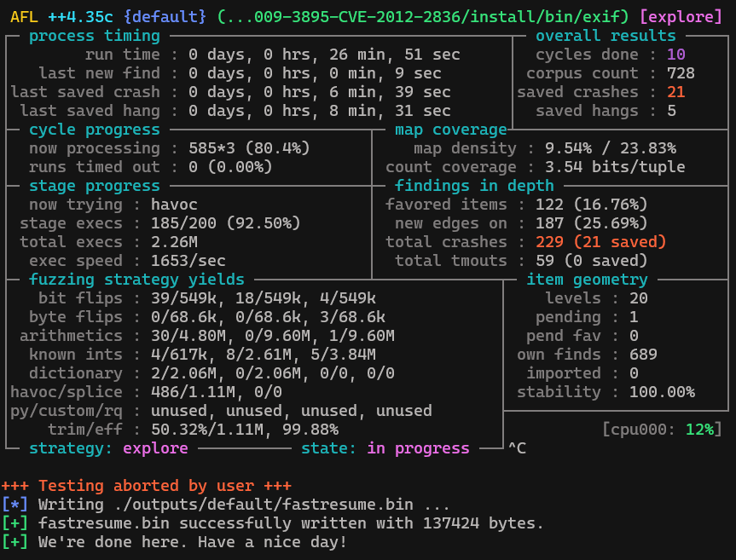The image size is (736, 560).
Task: Click the [+] marker beside fastresume.bin successfully written
Action: (x=15, y=523)
